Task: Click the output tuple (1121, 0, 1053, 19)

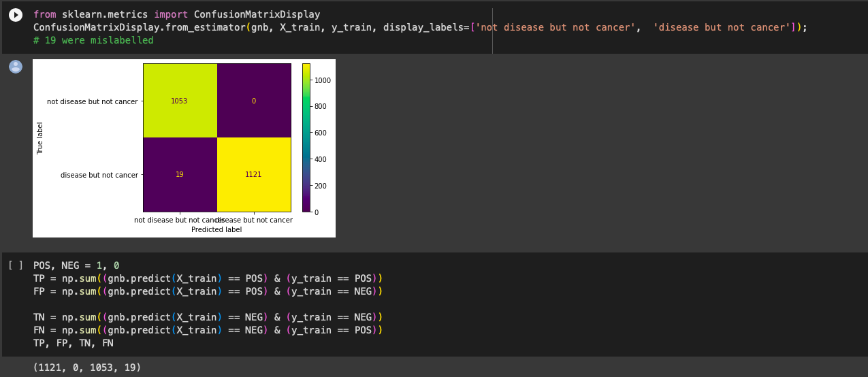Action: pyautogui.click(x=87, y=367)
